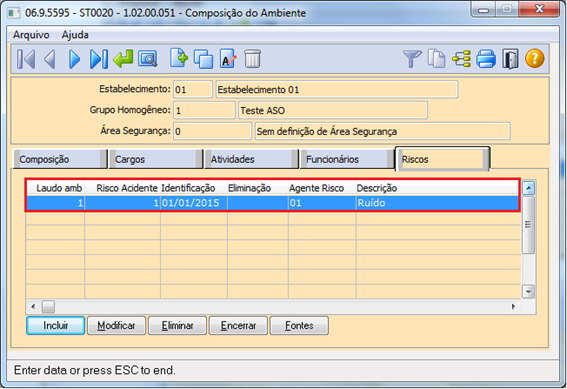The width and height of the screenshot is (567, 389).
Task: Click the Agente Risco column header
Action: click(322, 188)
